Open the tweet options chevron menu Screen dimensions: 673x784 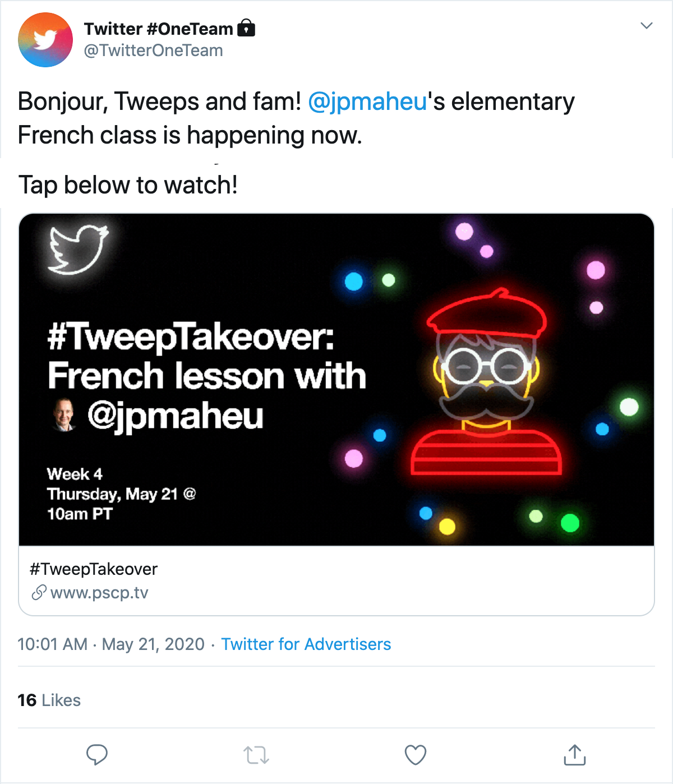(647, 26)
